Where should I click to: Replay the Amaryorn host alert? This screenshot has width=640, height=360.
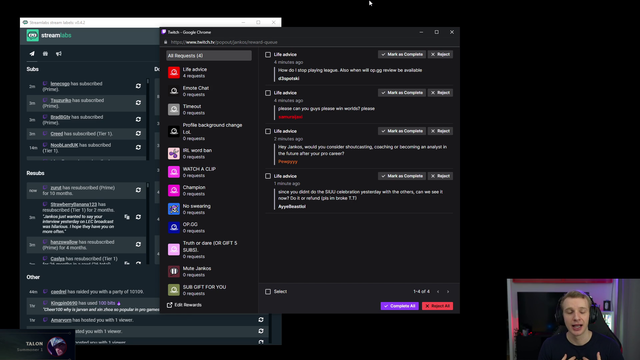[261, 320]
